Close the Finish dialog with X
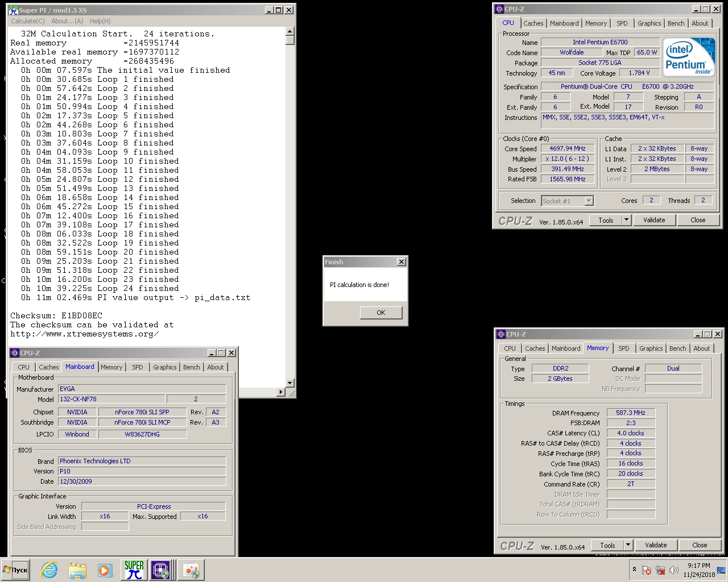Screen dimensions: 728x582 tap(402, 262)
